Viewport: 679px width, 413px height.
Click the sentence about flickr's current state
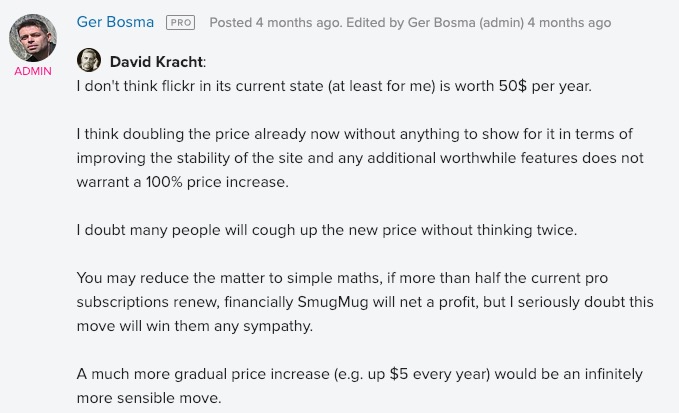click(334, 86)
